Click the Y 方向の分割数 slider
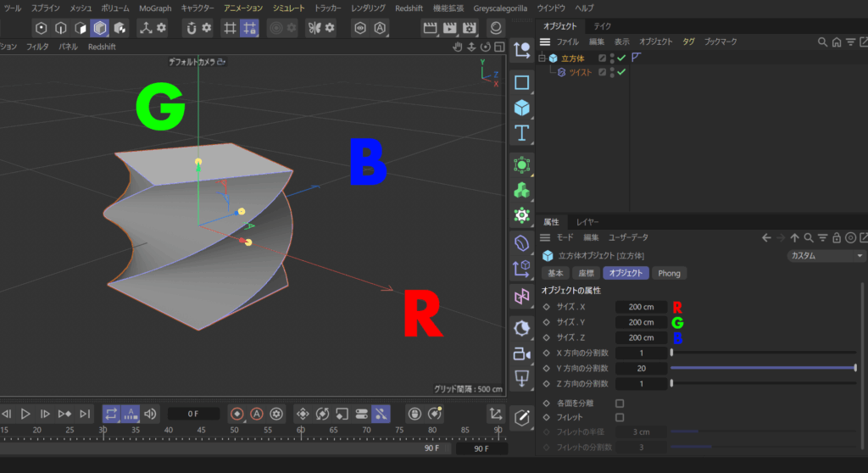Image resolution: width=868 pixels, height=473 pixels. coord(763,368)
